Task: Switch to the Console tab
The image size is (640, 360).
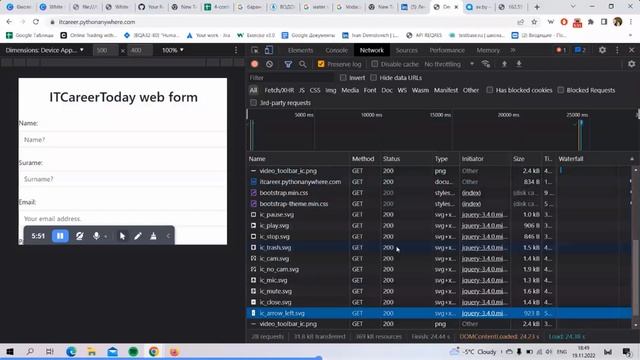Action: click(x=336, y=50)
